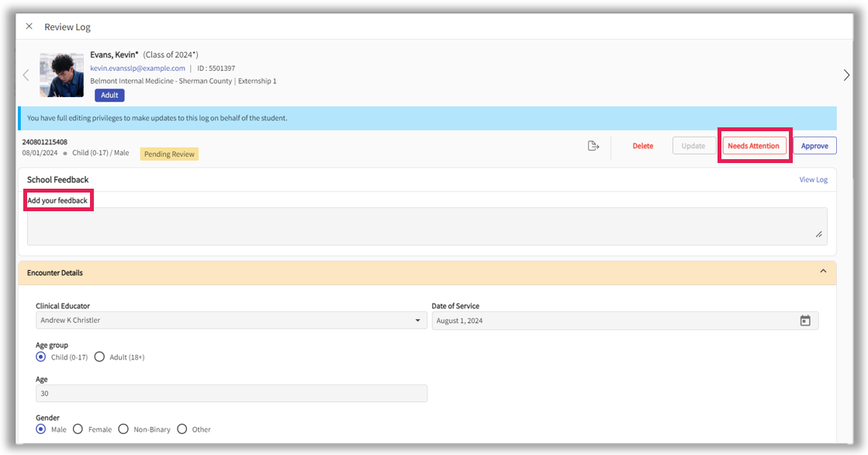Click the Pending Review status badge
Screen dimensions: 868x455
[x=169, y=154]
